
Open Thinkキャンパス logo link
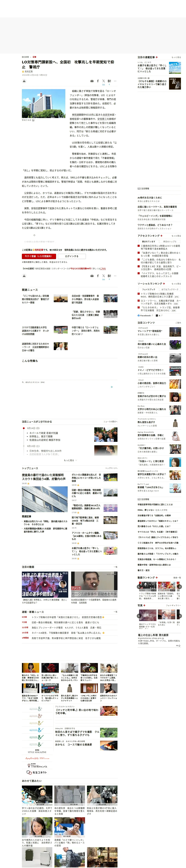(37, 766)
